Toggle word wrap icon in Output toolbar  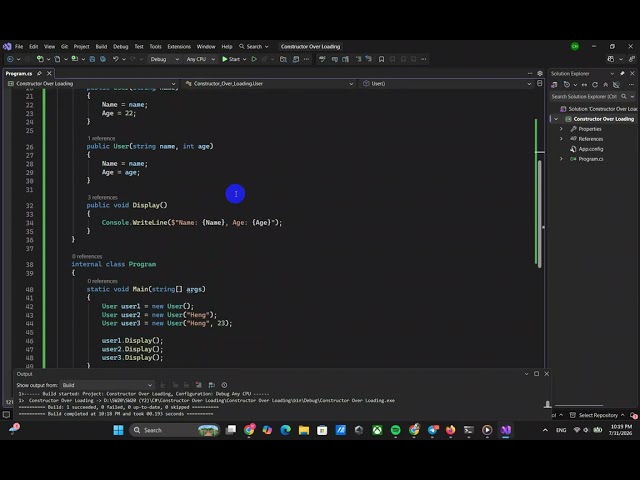tap(211, 385)
